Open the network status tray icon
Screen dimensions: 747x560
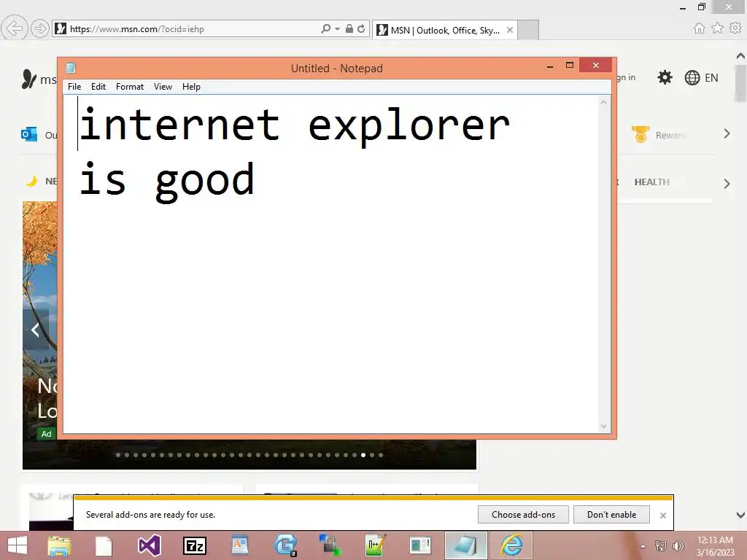point(660,546)
